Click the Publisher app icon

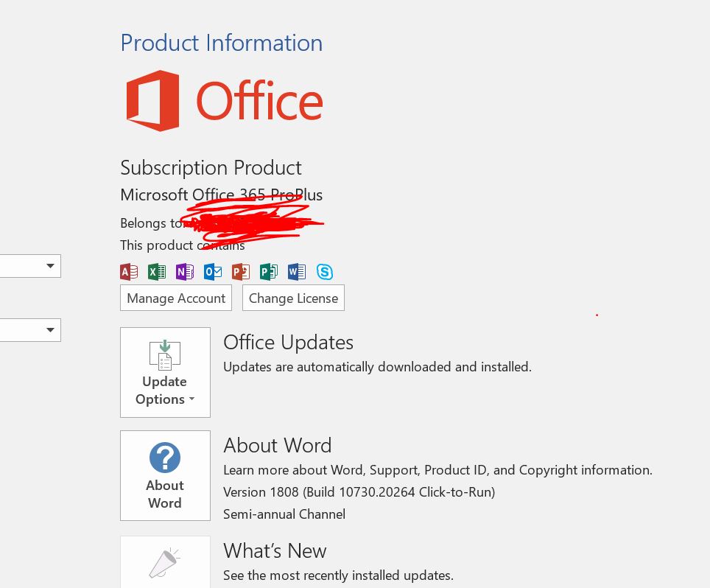269,272
